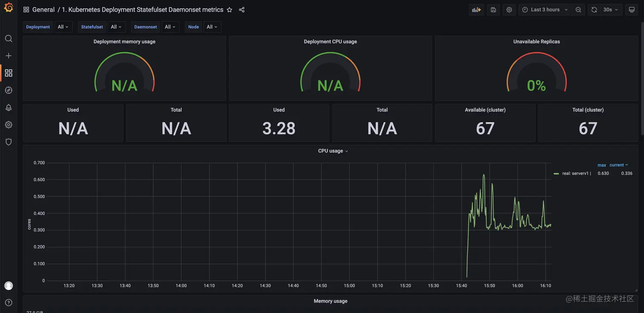The image size is (644, 313).
Task: Open the 30s refresh interval dropdown
Action: [611, 10]
